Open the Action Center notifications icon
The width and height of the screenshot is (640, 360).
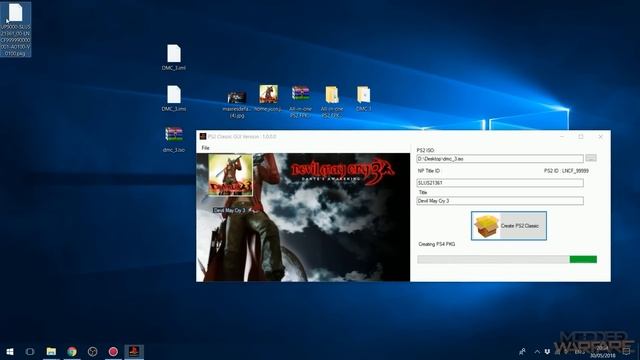(x=627, y=351)
